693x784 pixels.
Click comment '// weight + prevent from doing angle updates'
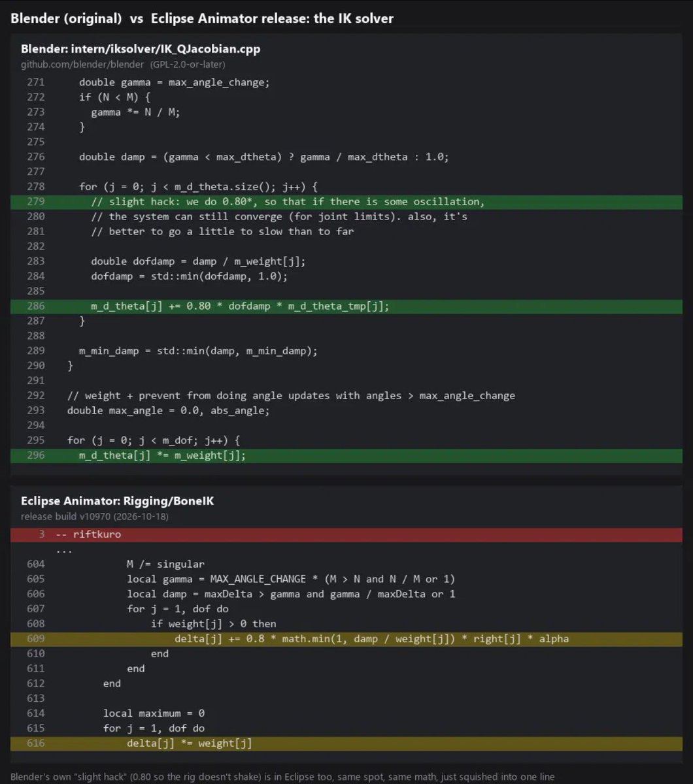(x=291, y=395)
